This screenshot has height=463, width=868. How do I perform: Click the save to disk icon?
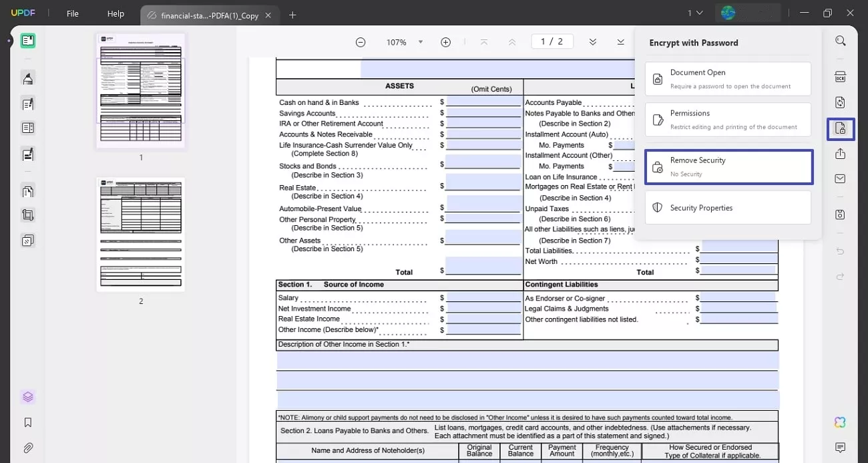840,214
